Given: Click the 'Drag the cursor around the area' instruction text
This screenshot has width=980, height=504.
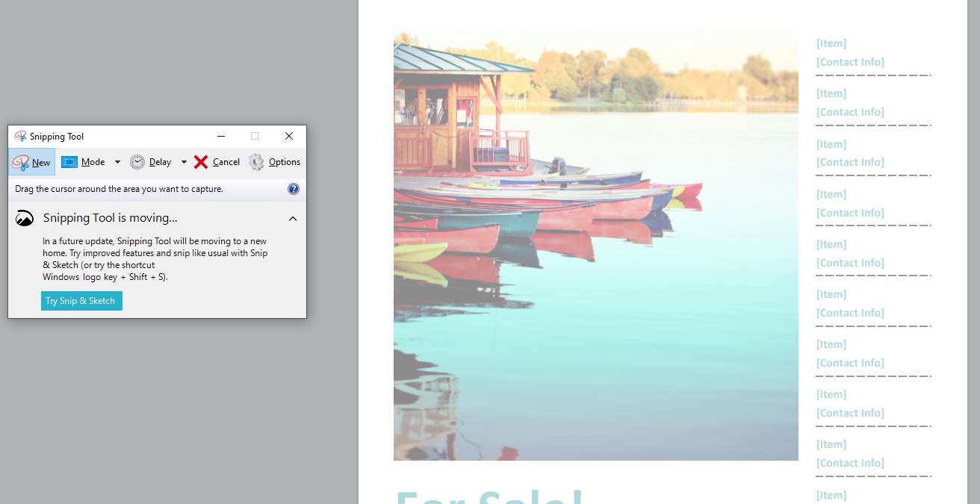Looking at the screenshot, I should click(119, 189).
